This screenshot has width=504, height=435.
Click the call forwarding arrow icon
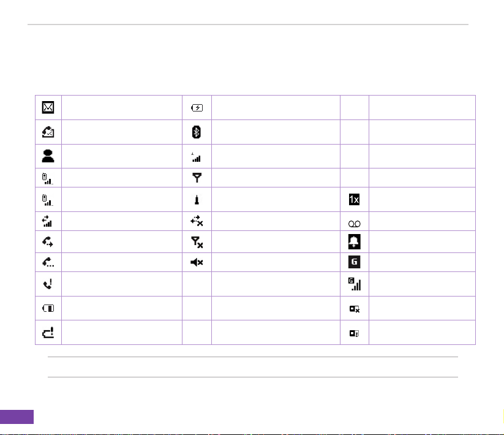[48, 241]
